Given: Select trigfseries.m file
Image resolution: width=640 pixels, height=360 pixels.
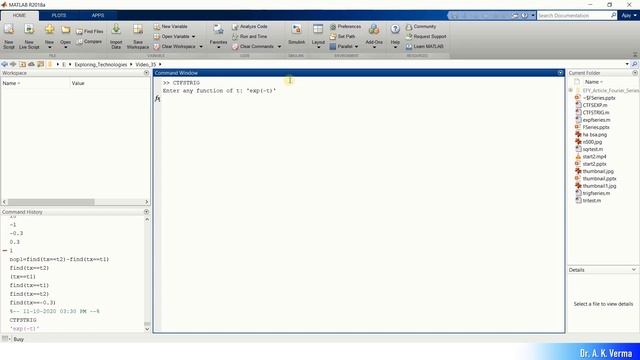Looking at the screenshot, I should [x=596, y=193].
